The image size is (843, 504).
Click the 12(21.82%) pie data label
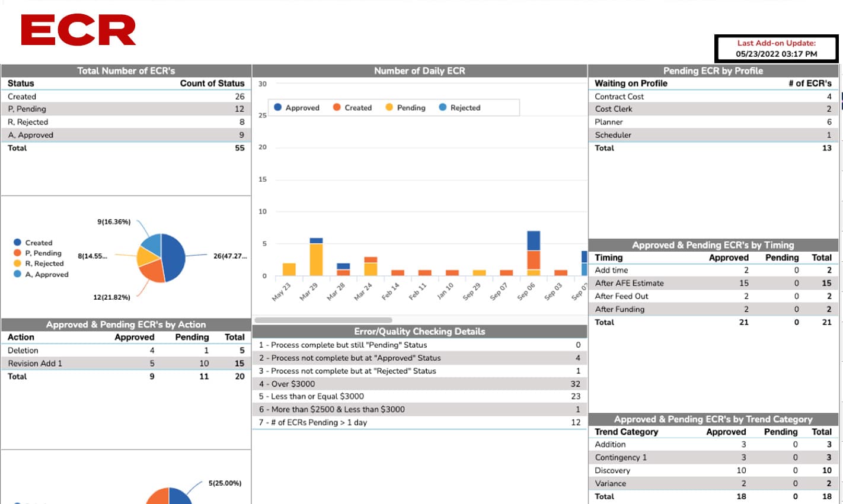pos(111,297)
